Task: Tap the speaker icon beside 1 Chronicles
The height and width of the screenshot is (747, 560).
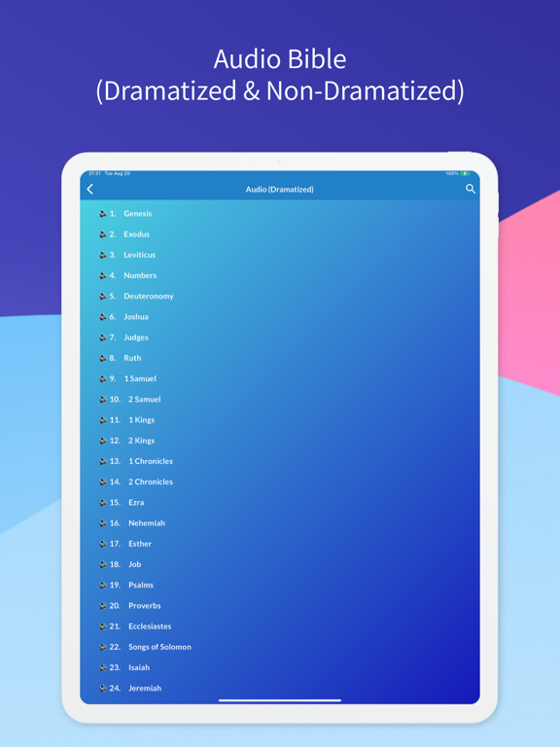Action: (102, 462)
